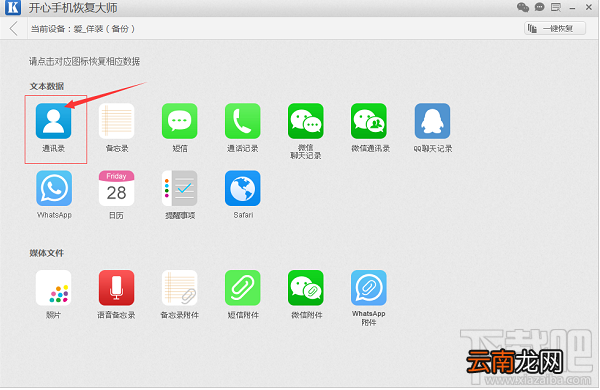Select the 短信 messages icon
The image size is (600, 390).
pyautogui.click(x=179, y=121)
